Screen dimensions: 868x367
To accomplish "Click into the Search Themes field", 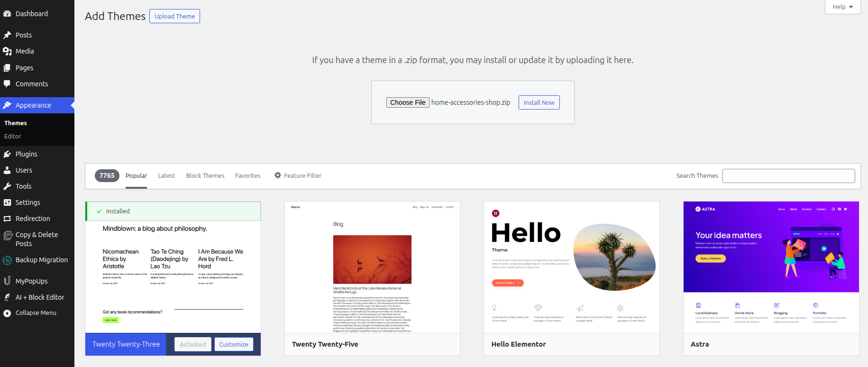I will (788, 176).
